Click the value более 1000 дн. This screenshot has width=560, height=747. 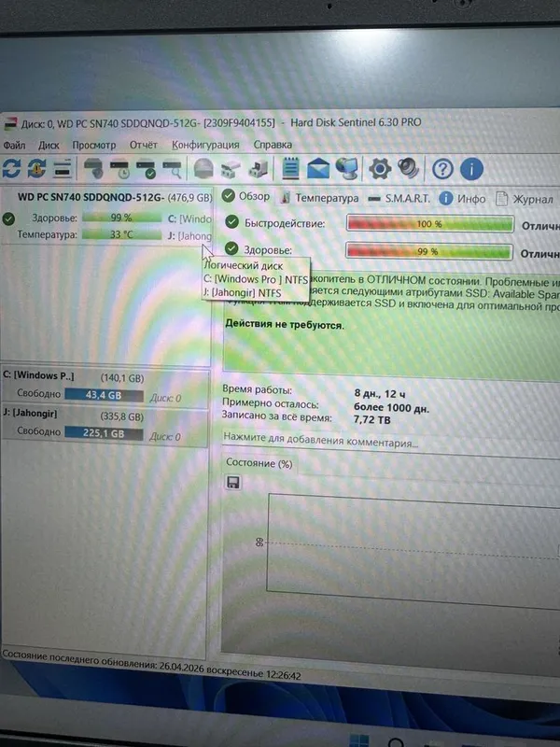(x=391, y=408)
